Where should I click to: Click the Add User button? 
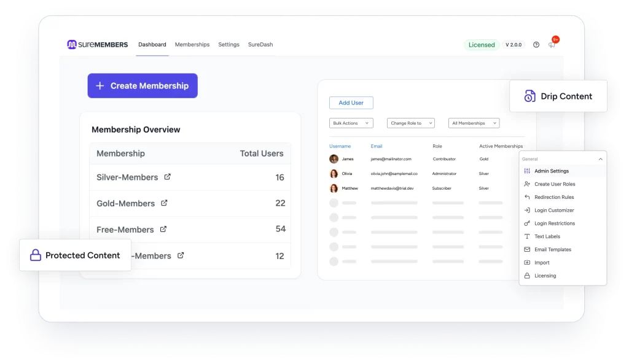click(351, 103)
